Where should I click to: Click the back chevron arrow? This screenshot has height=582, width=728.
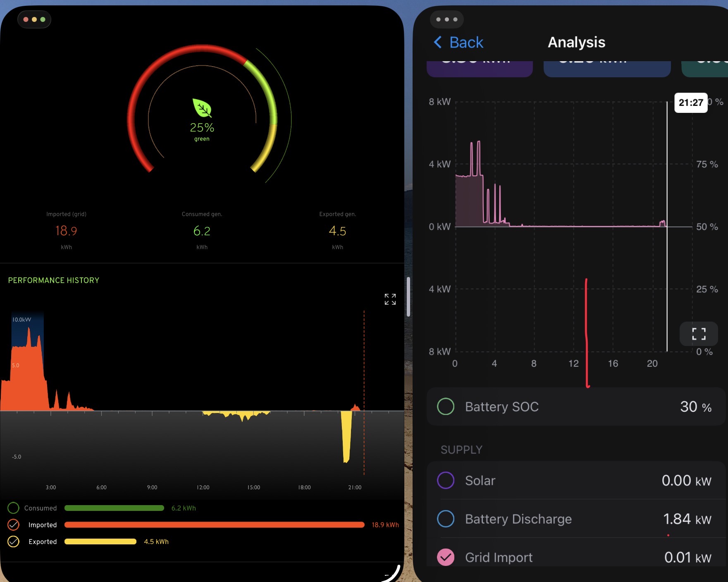pos(438,42)
